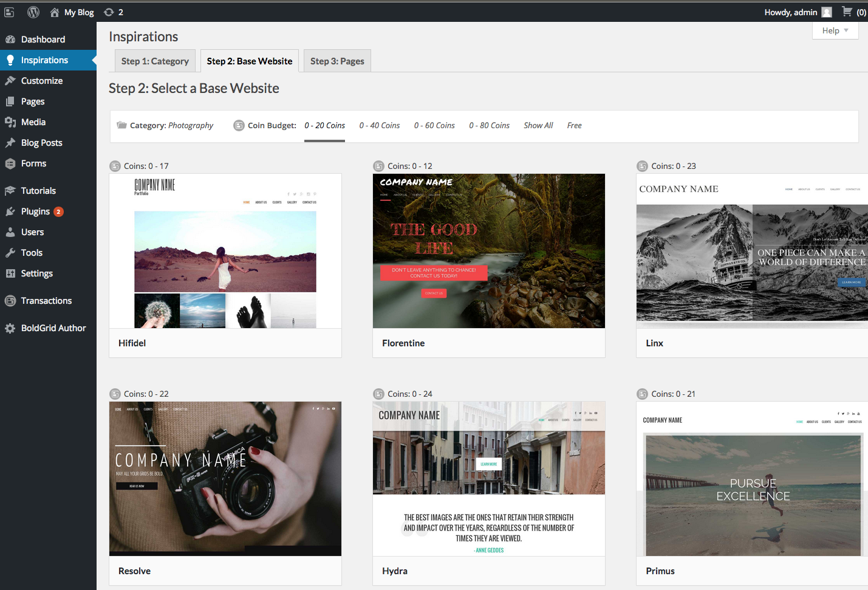Pick the Hifidel theme preview
The height and width of the screenshot is (590, 868).
click(225, 251)
